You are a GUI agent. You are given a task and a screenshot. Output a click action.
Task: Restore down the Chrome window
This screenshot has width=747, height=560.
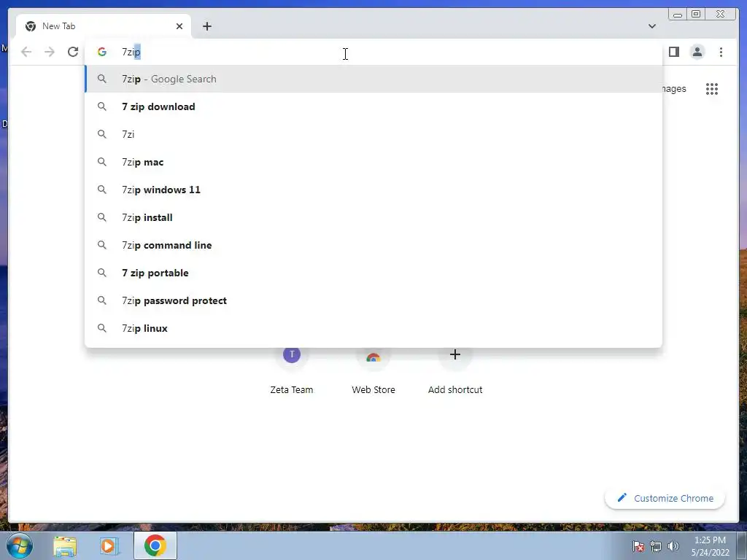click(x=695, y=15)
